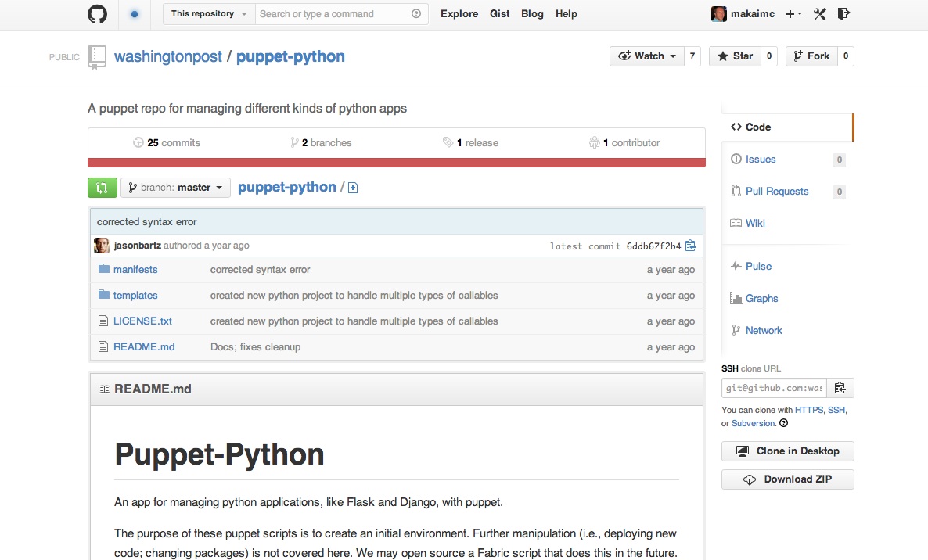Open the makaimc user avatar
The image size is (928, 560).
[x=718, y=13]
